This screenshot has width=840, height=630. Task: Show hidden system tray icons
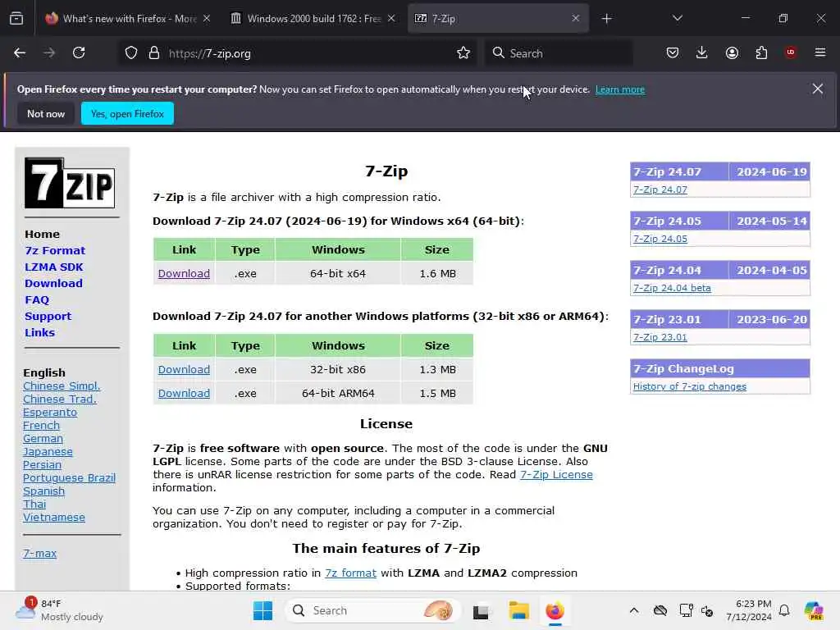coord(634,610)
